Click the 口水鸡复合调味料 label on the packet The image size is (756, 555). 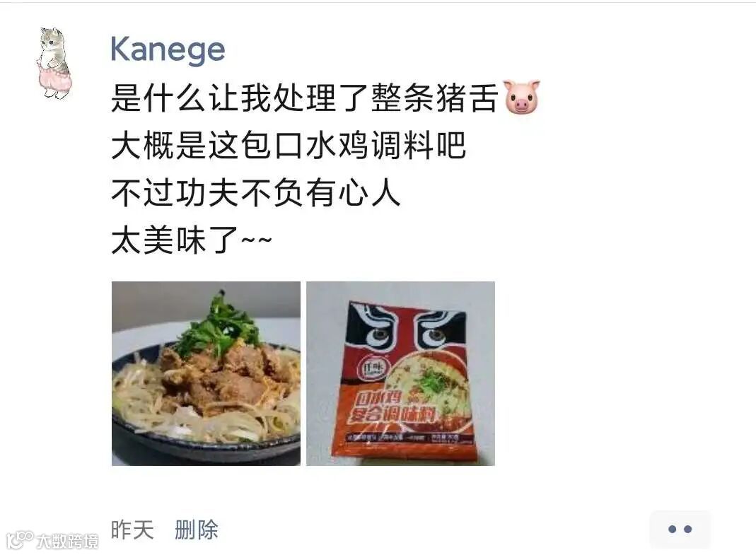click(392, 407)
